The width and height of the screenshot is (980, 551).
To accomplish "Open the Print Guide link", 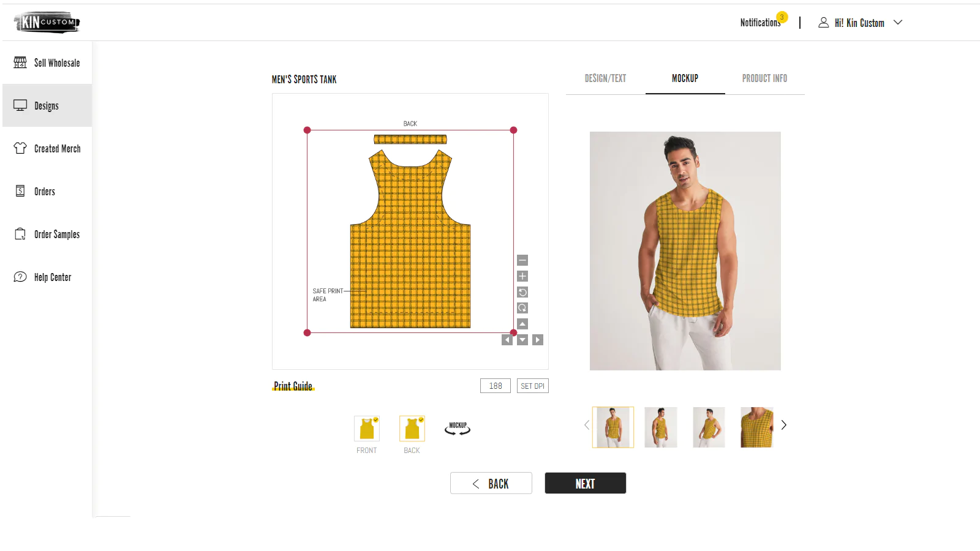I will 293,386.
